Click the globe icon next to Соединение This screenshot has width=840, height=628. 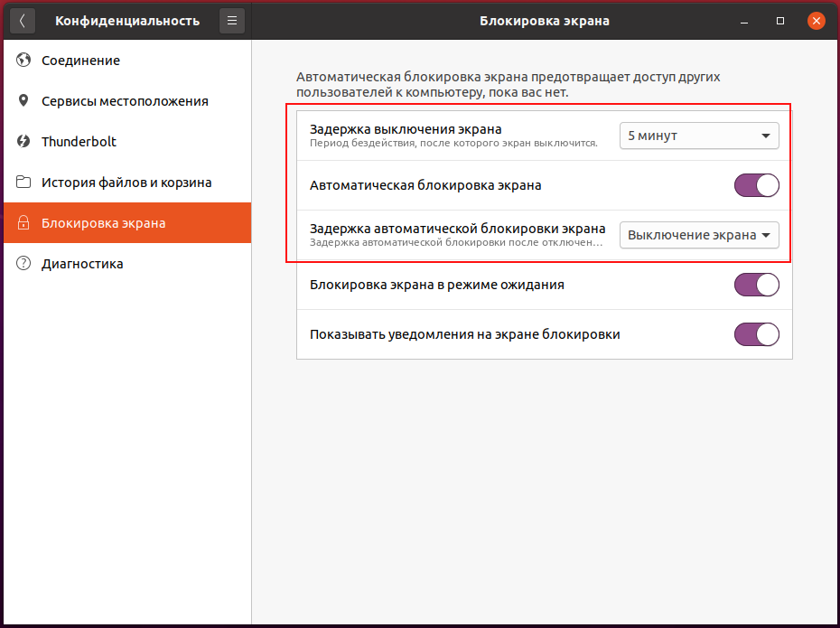(x=23, y=60)
